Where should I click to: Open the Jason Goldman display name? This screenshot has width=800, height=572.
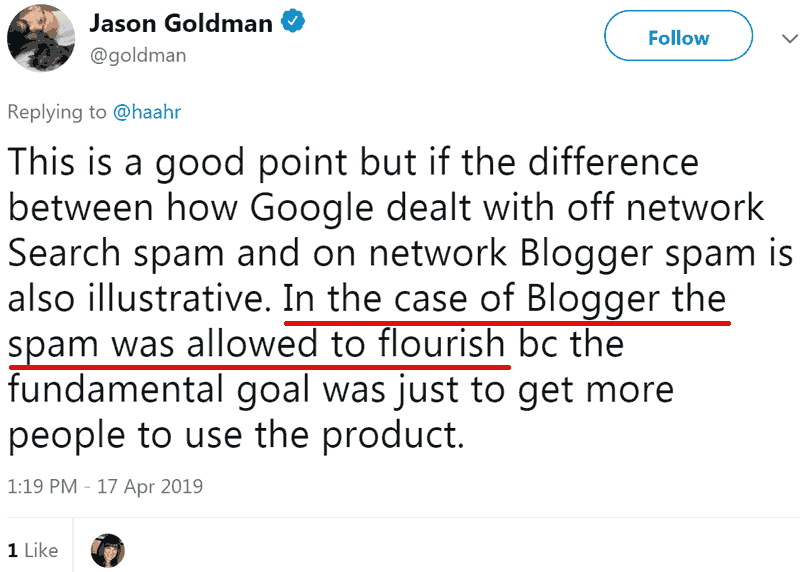181,23
